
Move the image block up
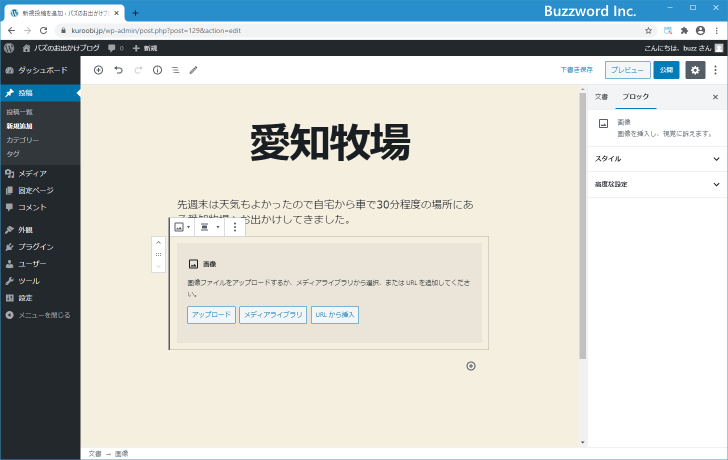click(x=158, y=244)
